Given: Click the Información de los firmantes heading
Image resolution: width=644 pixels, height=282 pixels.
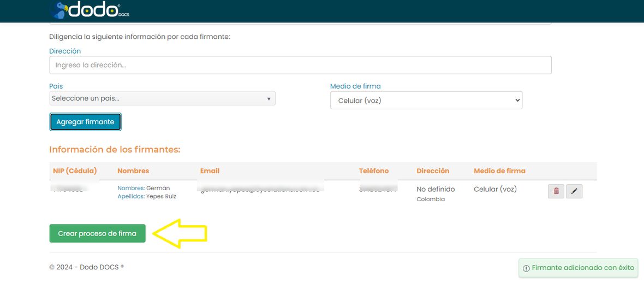Looking at the screenshot, I should click(x=115, y=150).
